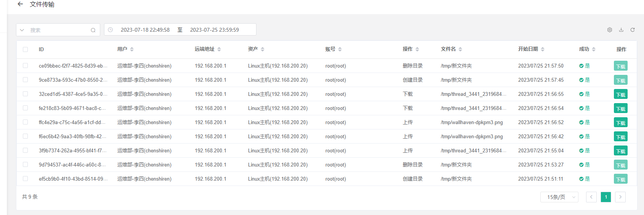Select checkbox for row 9d794537-ac4f
This screenshot has height=215, width=644.
(x=26, y=165)
